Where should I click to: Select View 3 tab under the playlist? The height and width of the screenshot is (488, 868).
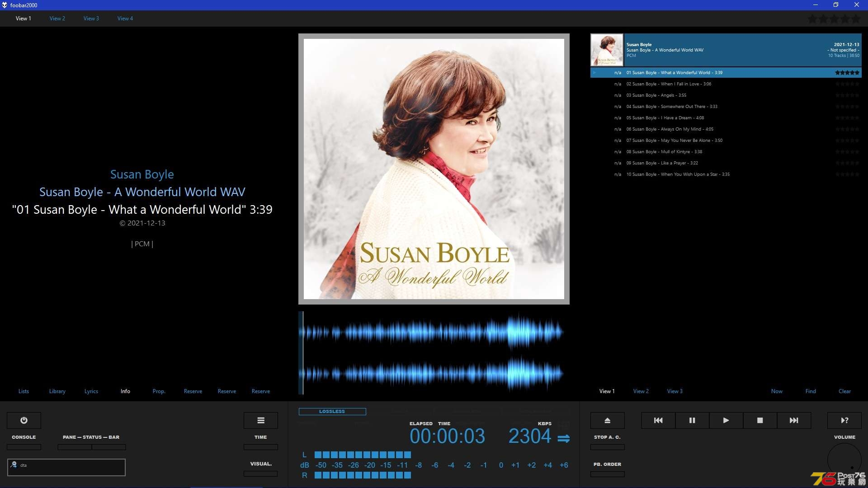(x=675, y=391)
